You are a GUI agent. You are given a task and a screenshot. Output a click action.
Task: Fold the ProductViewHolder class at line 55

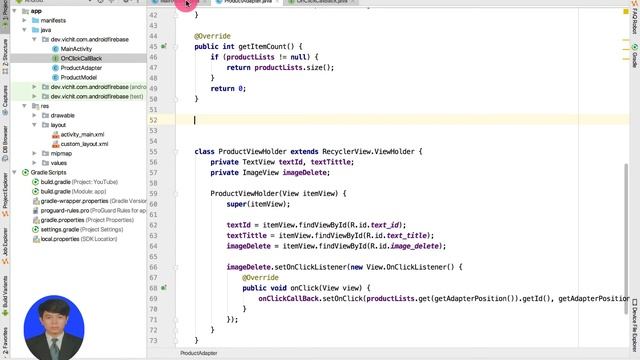pos(176,152)
